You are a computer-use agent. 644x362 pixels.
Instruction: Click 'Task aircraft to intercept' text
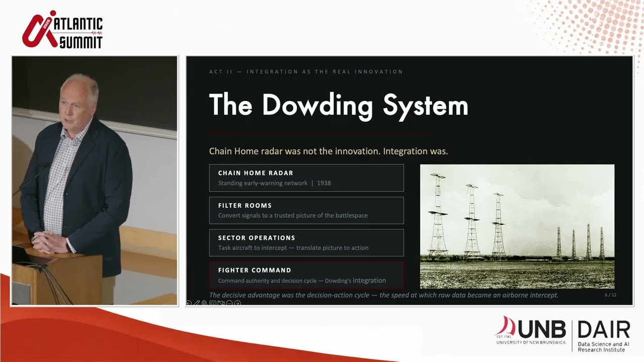click(x=293, y=248)
